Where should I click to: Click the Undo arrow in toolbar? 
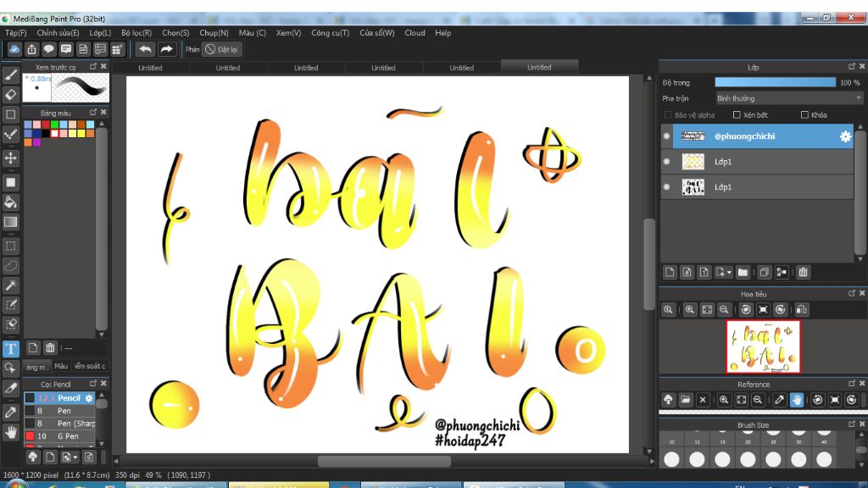coord(145,49)
